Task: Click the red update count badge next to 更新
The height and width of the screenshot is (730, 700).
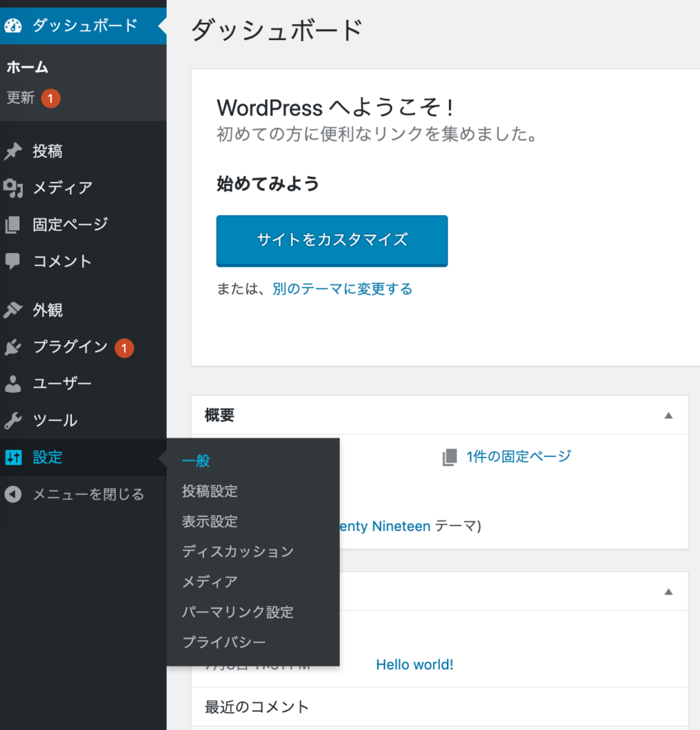Action: pyautogui.click(x=51, y=98)
